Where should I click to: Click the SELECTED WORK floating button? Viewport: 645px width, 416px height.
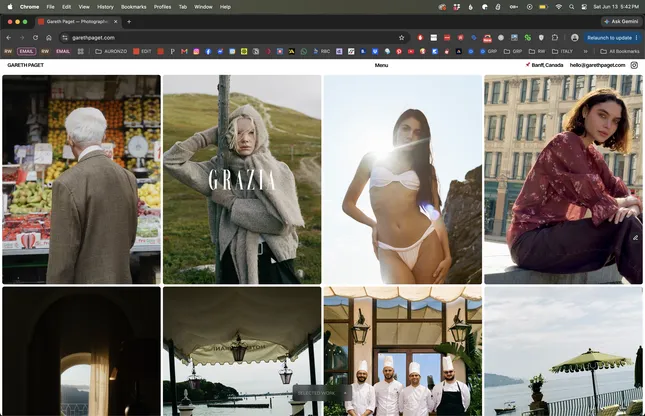pos(322,393)
